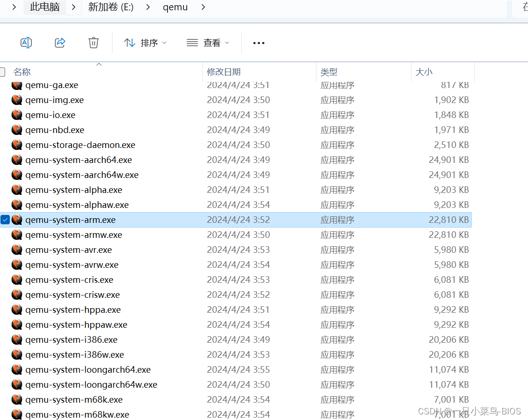Click the qemu-system-i386w.exe file icon
The height and width of the screenshot is (420, 528).
click(x=17, y=354)
